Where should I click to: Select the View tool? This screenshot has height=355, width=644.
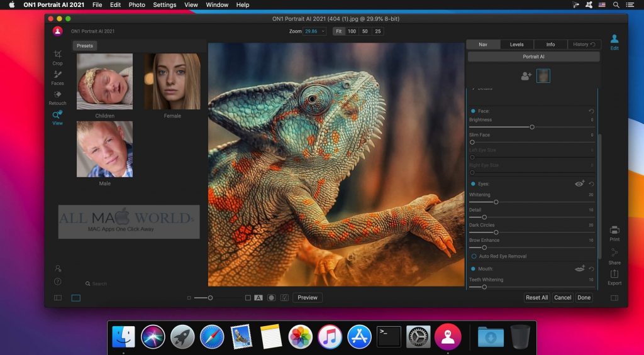tap(57, 117)
